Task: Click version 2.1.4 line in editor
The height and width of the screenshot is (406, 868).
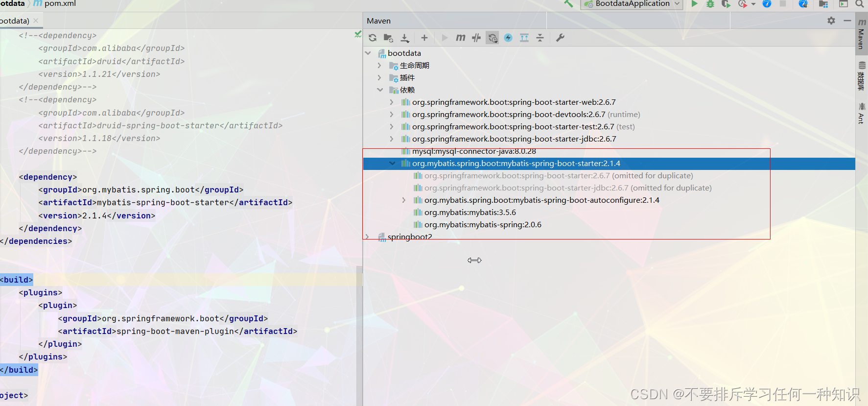Action: (96, 215)
